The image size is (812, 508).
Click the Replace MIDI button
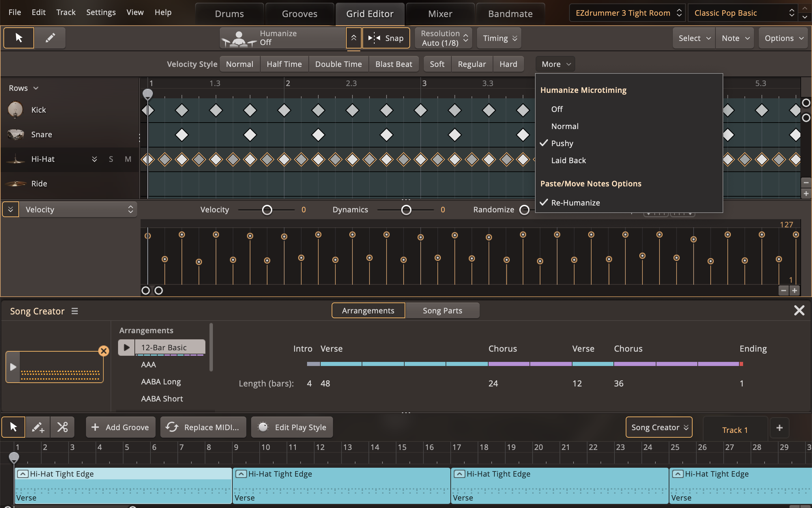[203, 427]
